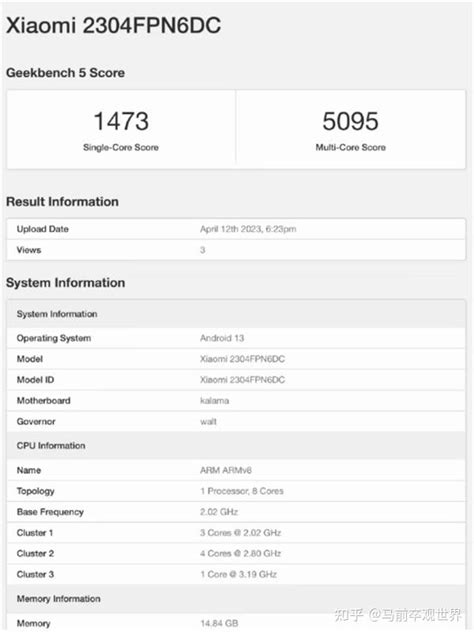The width and height of the screenshot is (474, 635).
Task: Select the value 1 Core @ 3.19 GHz
Action: (239, 574)
